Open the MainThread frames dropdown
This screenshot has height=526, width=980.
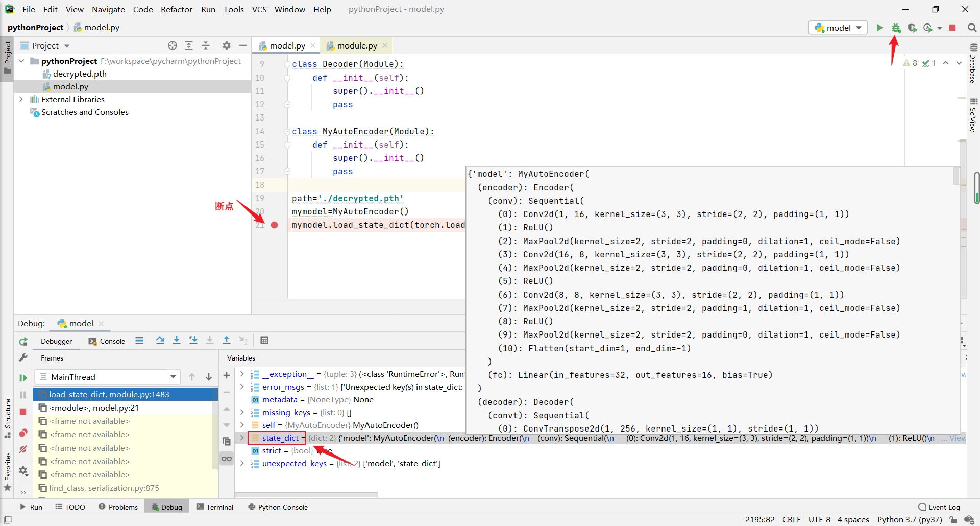(108, 377)
